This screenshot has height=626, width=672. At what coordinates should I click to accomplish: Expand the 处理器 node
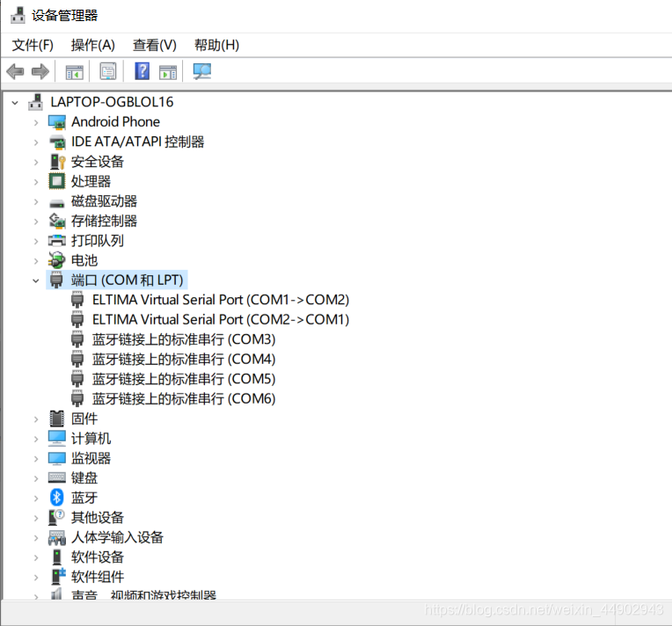[x=36, y=182]
